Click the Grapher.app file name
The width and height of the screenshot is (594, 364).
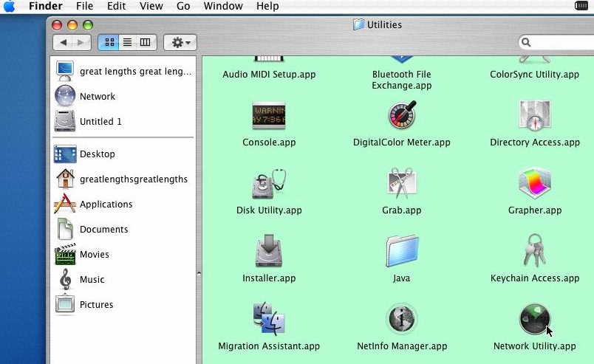534,210
